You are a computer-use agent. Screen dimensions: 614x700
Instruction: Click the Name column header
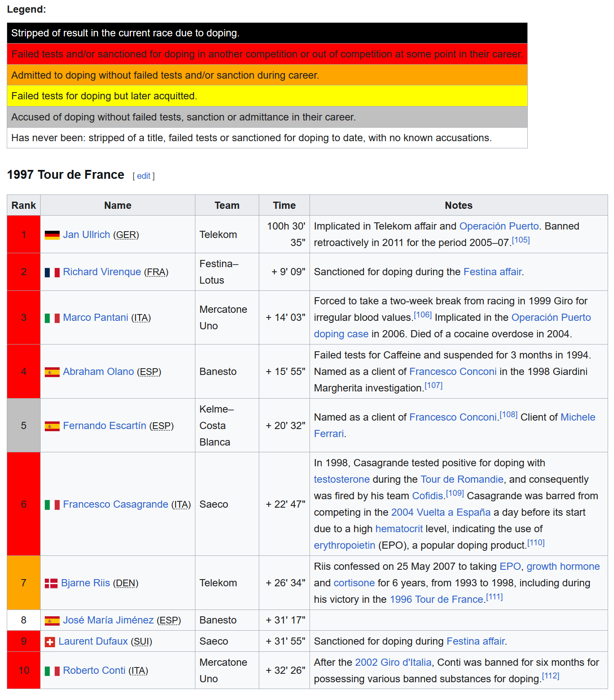pos(118,205)
